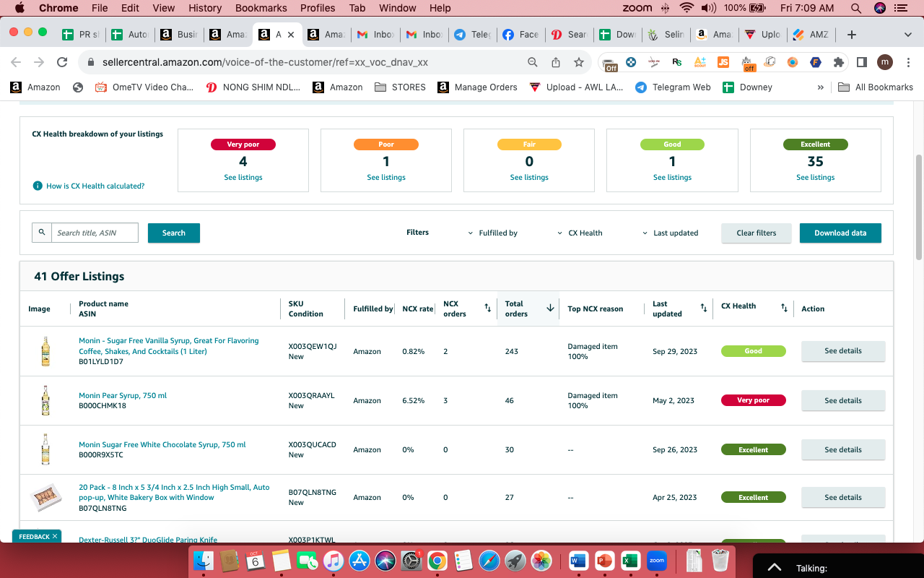Click Download data
The height and width of the screenshot is (578, 924).
coord(840,233)
